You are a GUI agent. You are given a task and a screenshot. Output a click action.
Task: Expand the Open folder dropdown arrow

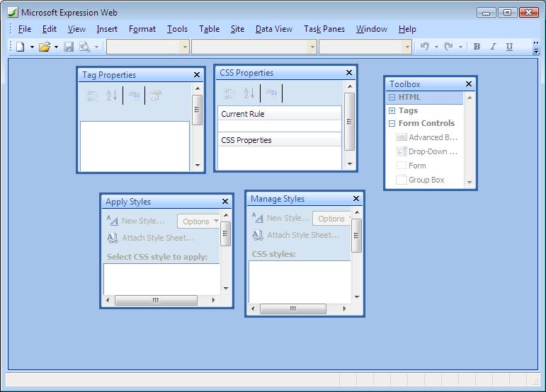click(56, 47)
